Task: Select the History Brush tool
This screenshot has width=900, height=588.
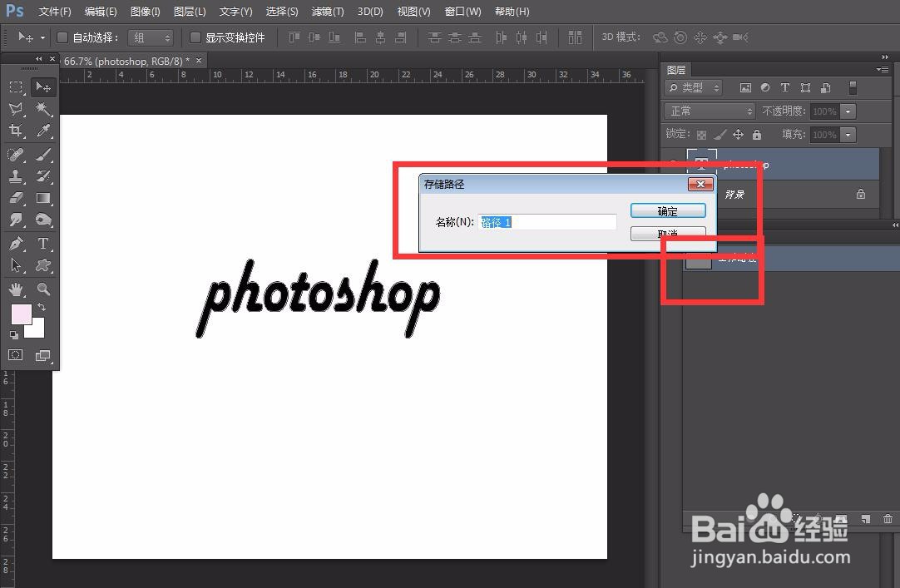Action: tap(43, 176)
